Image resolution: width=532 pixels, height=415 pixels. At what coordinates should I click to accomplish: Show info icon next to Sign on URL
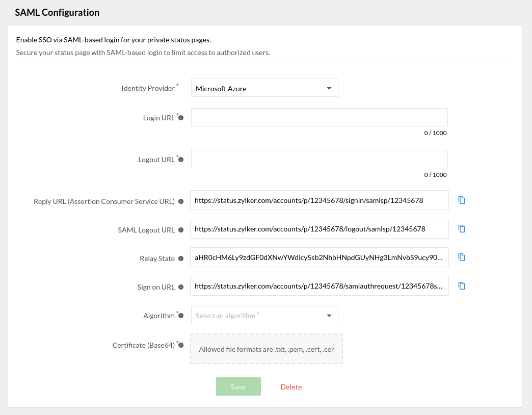coord(181,287)
